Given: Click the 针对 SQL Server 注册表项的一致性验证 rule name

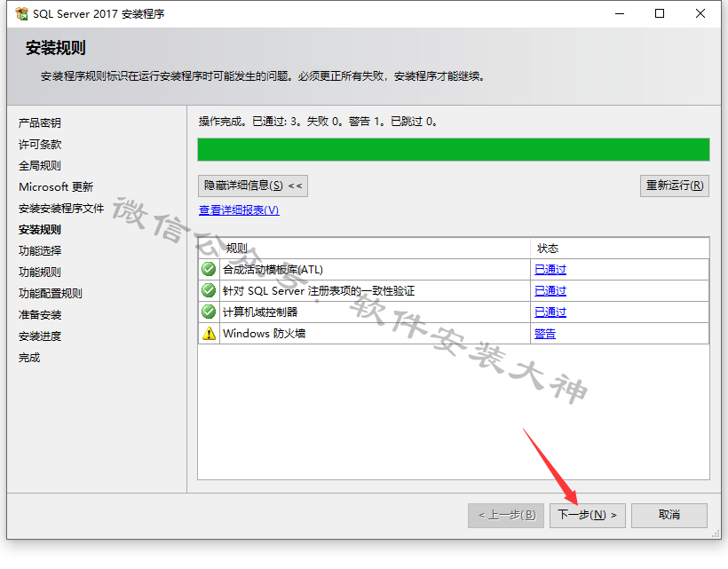Looking at the screenshot, I should point(319,291).
